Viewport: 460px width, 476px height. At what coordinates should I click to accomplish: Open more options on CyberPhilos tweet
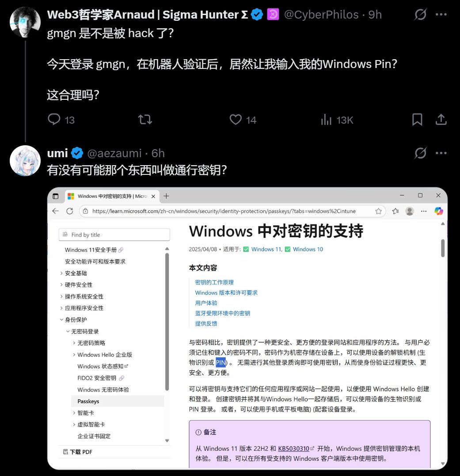tap(441, 14)
